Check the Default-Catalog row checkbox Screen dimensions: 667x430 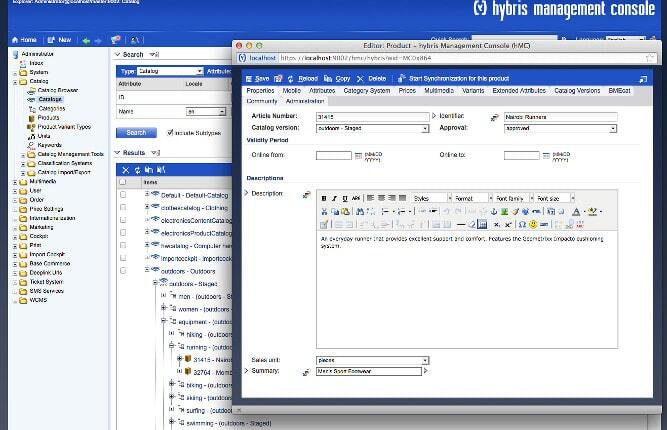pos(123,195)
